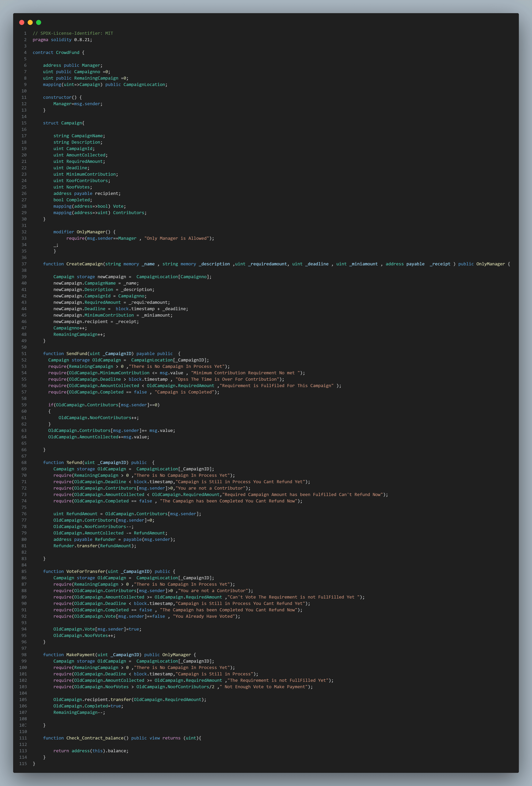This screenshot has height=786, width=532.
Task: Click "return address(this).balance" statement
Action: click(91, 750)
